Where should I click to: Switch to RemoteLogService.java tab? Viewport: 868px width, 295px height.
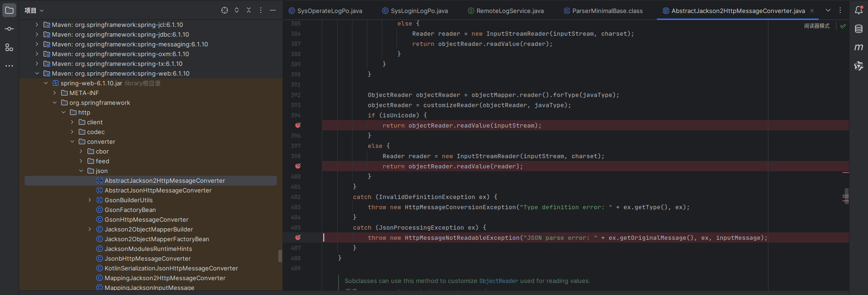[505, 11]
